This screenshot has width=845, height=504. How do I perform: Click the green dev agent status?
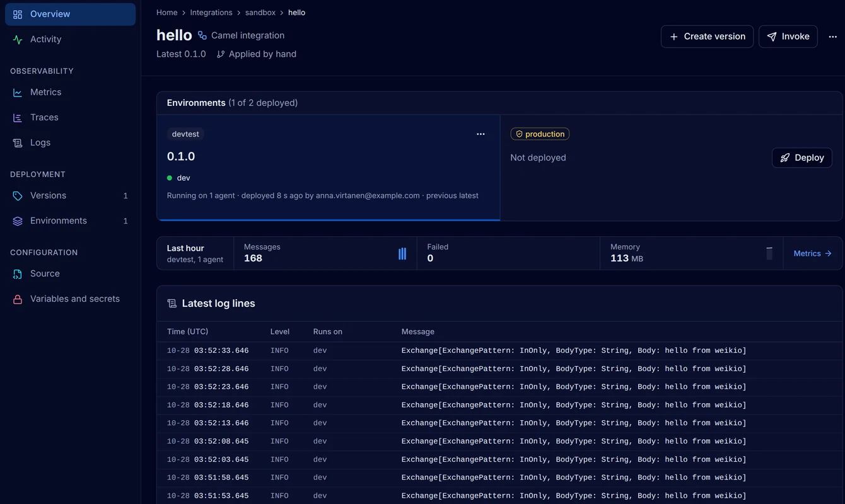tap(178, 178)
